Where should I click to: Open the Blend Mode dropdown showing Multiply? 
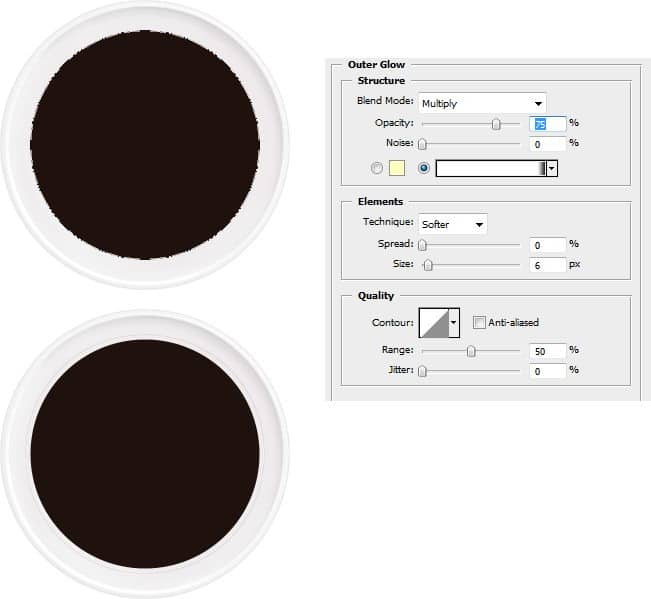pos(482,103)
